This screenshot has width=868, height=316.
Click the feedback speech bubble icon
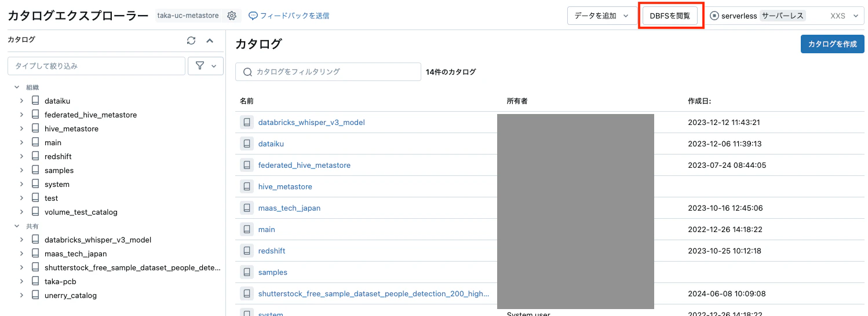tap(253, 16)
